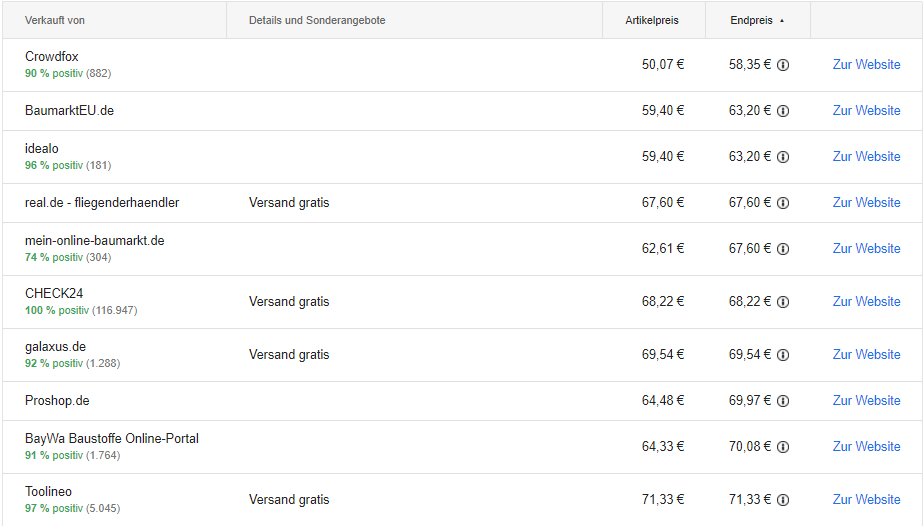The width and height of the screenshot is (923, 526).
Task: Open Zur Website link for Crowdfox
Action: pos(866,65)
